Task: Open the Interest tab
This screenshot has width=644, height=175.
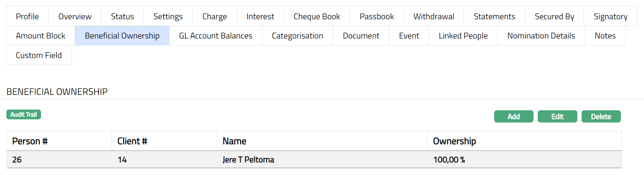Action: 260,16
